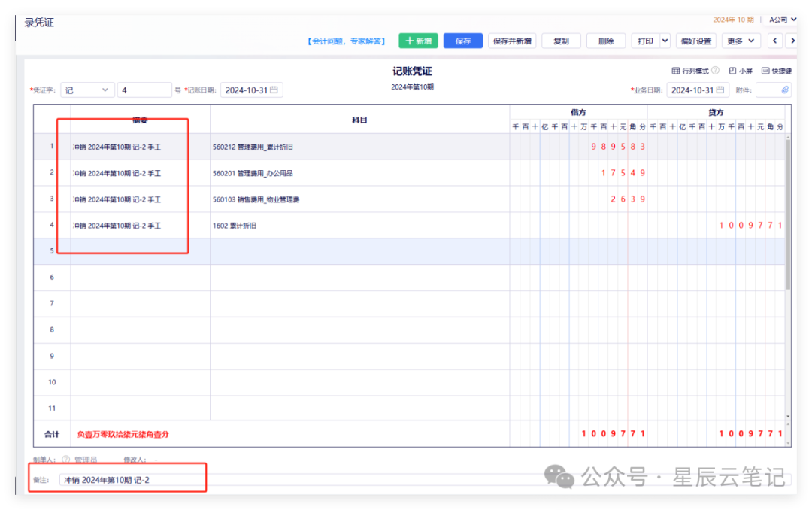812x510 pixels.
Task: Click the 复制 button
Action: [x=561, y=41]
